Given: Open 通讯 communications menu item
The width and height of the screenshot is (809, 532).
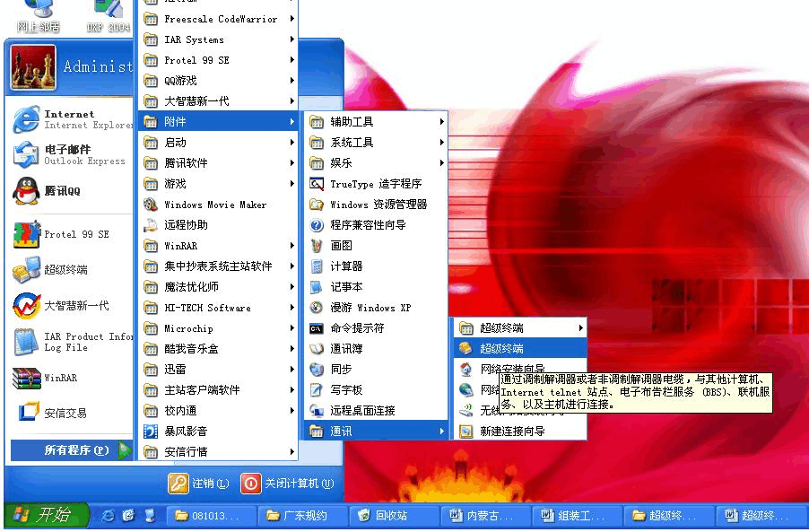Looking at the screenshot, I should (376, 431).
